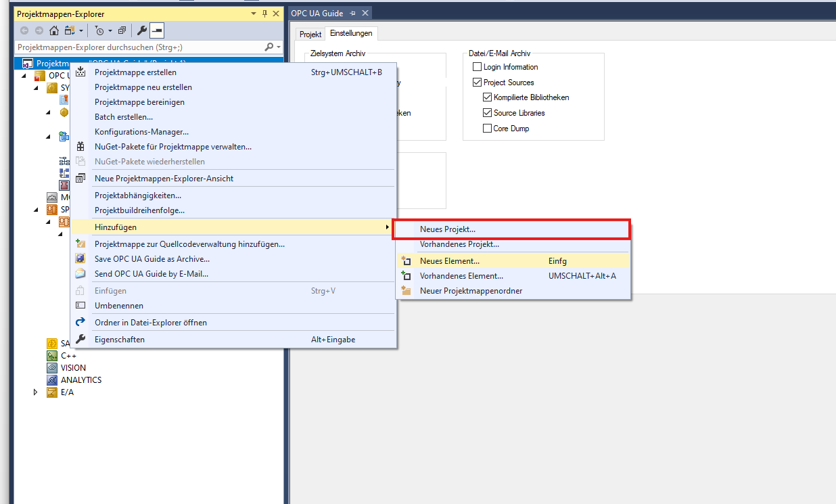Click the envelope icon beside Send OPC UA Guide
This screenshot has height=504, width=836.
pyautogui.click(x=80, y=274)
